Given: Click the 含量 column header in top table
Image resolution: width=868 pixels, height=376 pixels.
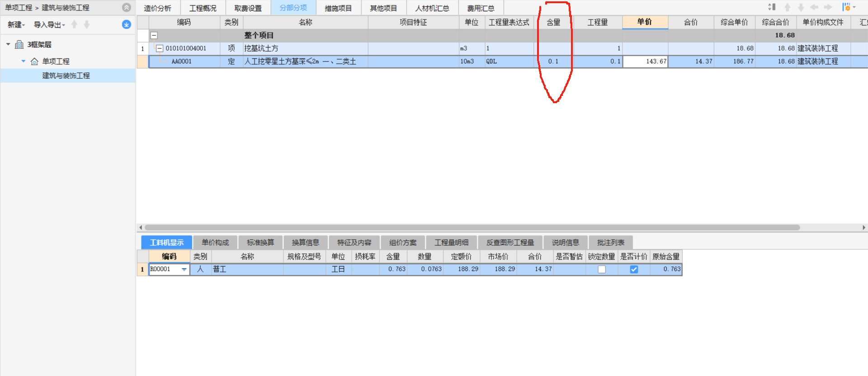Looking at the screenshot, I should click(553, 22).
